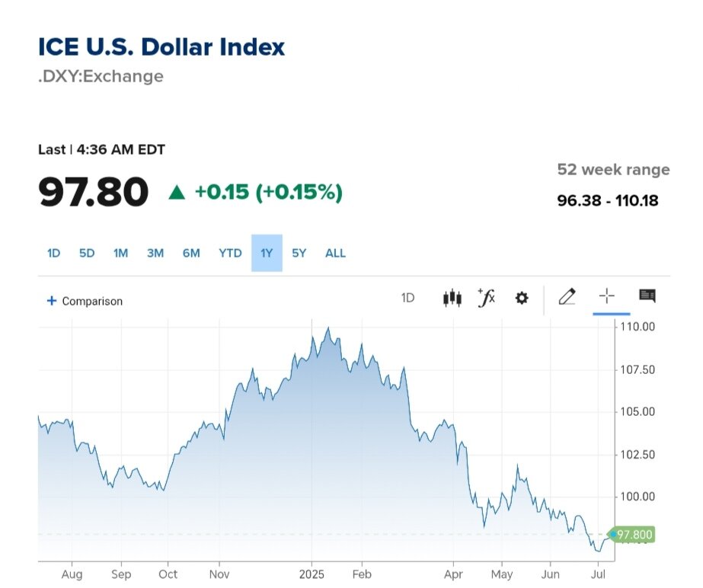
Task: Select the highlighted 1Y range
Action: [267, 253]
